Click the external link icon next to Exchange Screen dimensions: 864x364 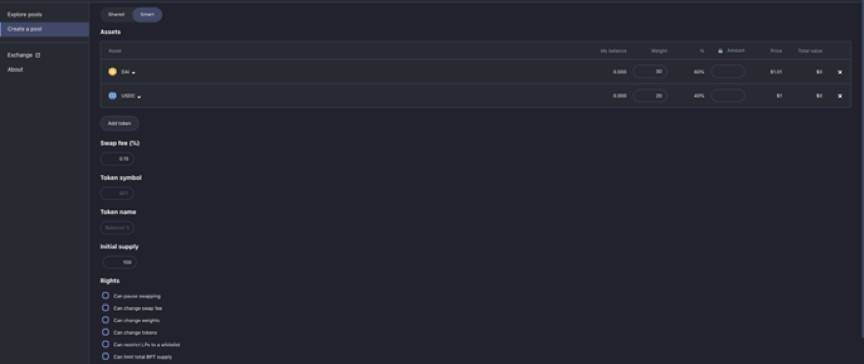38,55
